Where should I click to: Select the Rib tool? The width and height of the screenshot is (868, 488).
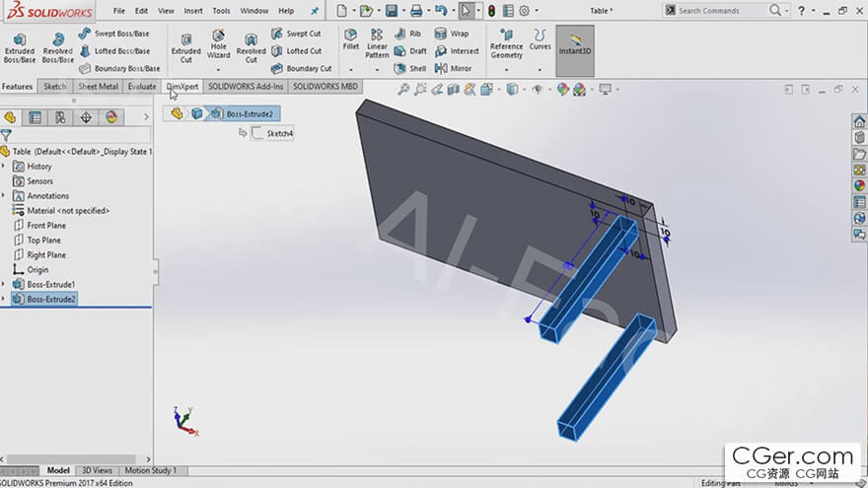(x=407, y=34)
